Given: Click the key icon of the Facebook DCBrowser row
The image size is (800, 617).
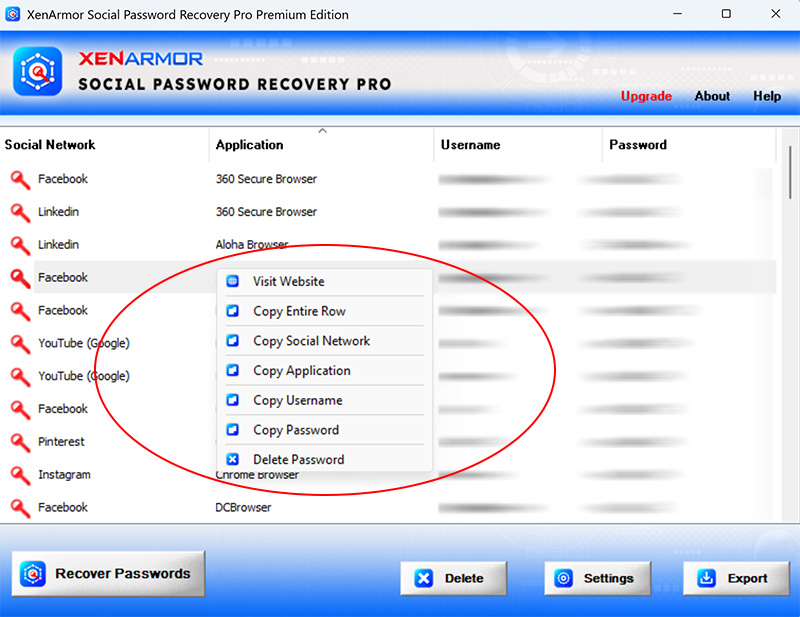Looking at the screenshot, I should [20, 508].
